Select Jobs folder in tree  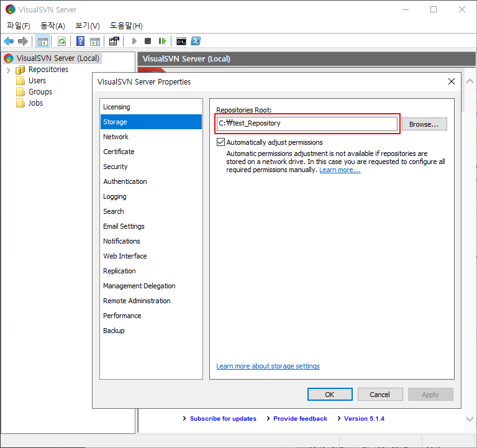point(35,103)
